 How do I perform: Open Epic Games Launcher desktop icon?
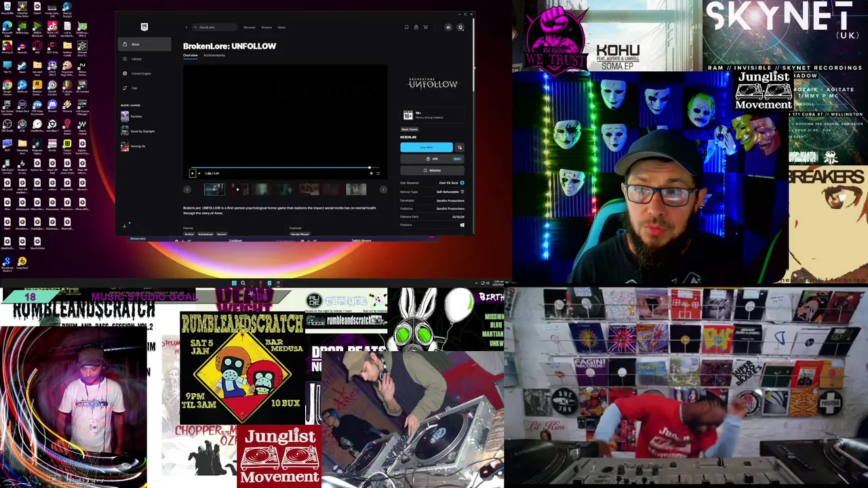coord(7,106)
